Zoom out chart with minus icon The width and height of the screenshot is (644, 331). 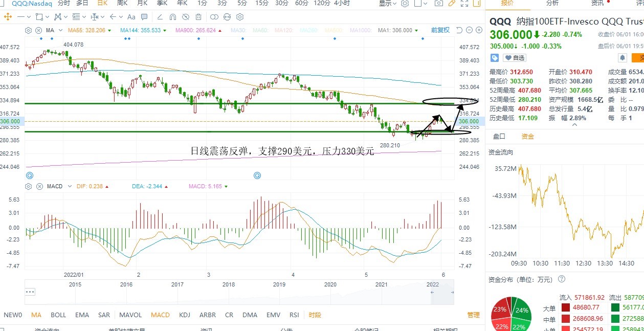point(469,30)
